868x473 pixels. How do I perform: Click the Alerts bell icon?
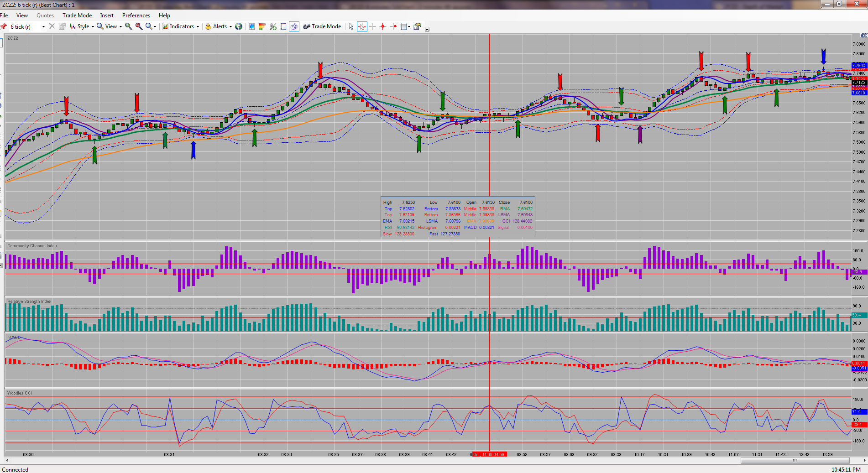coord(208,26)
